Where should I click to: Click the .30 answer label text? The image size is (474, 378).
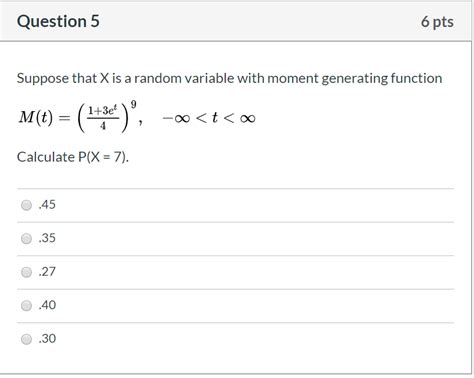[x=47, y=339]
